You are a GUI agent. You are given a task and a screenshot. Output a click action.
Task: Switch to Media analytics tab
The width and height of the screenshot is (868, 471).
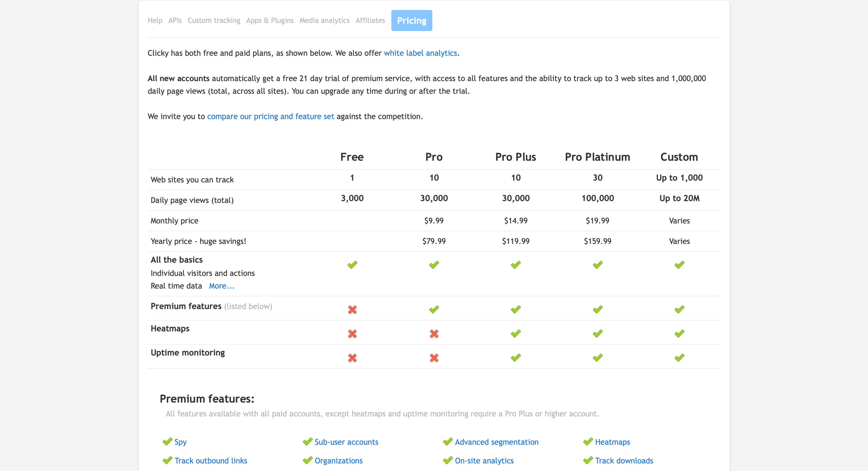click(324, 21)
